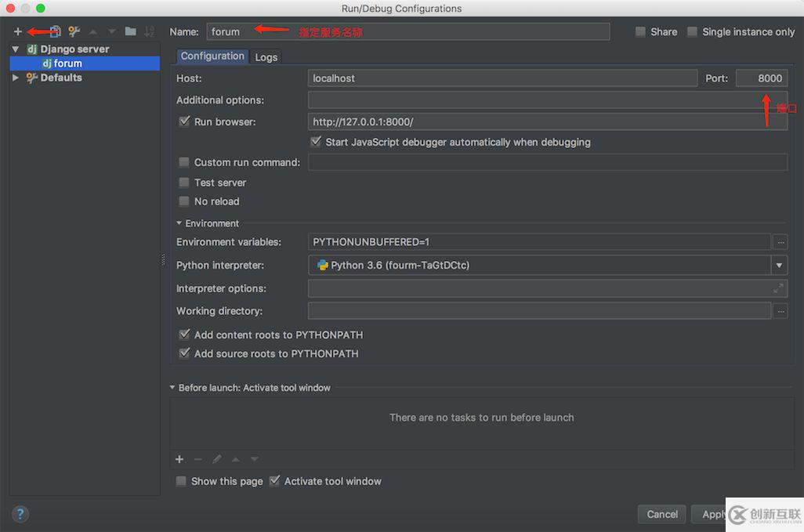This screenshot has width=804, height=532.
Task: Enable the Test server checkbox
Action: click(184, 183)
